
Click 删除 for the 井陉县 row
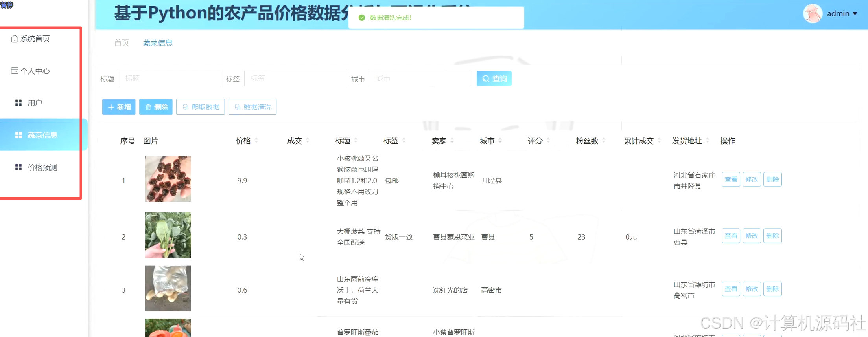tap(772, 179)
